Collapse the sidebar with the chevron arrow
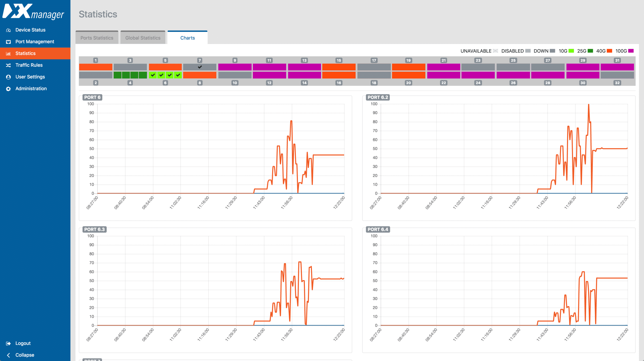 [x=8, y=355]
